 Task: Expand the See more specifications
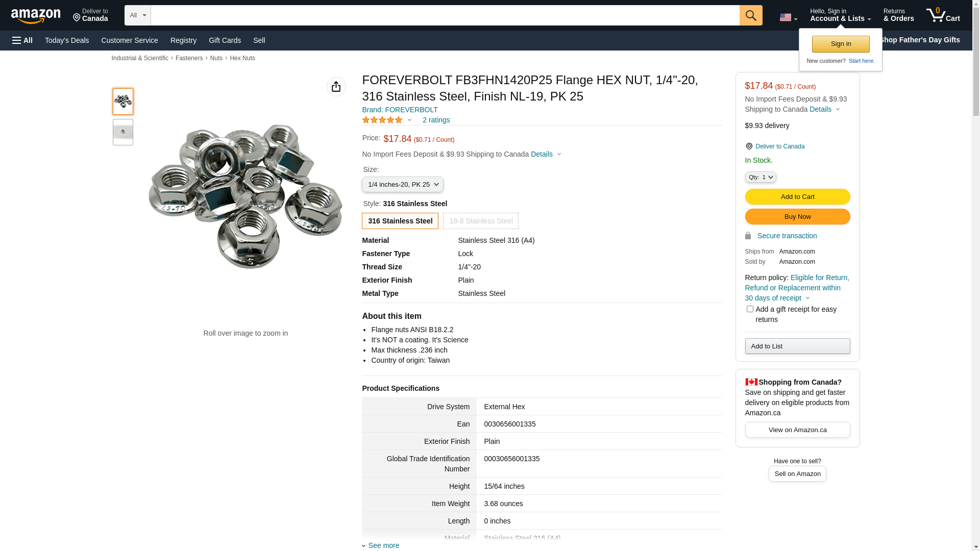point(383,545)
